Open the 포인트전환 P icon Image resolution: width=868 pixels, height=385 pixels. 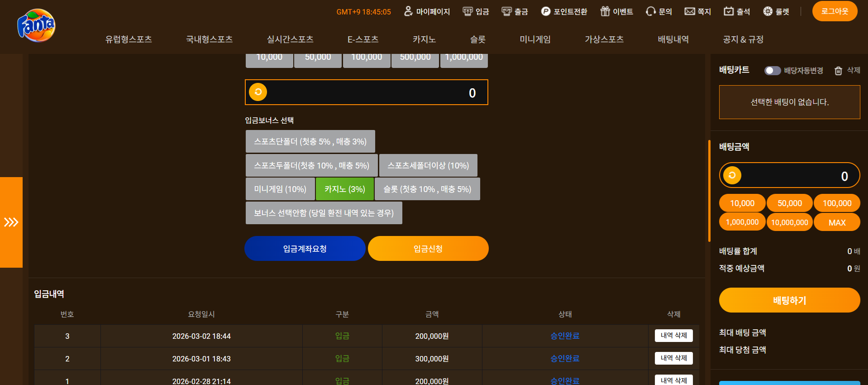pos(546,11)
